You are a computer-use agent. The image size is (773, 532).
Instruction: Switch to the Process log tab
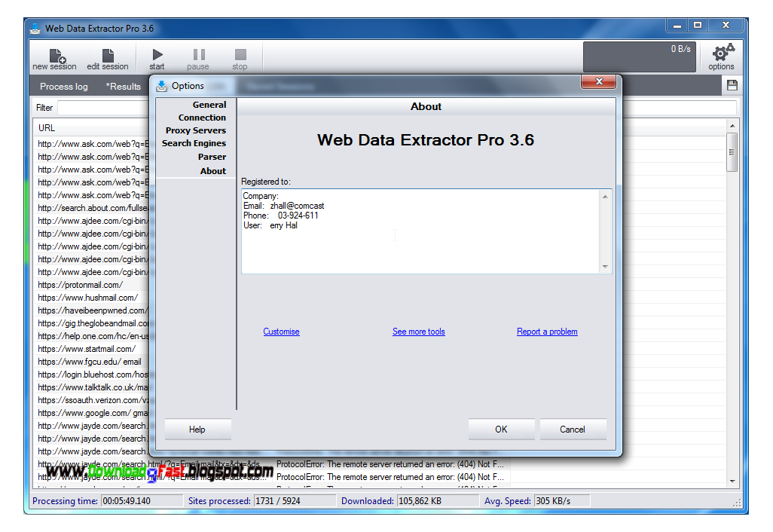(x=63, y=86)
